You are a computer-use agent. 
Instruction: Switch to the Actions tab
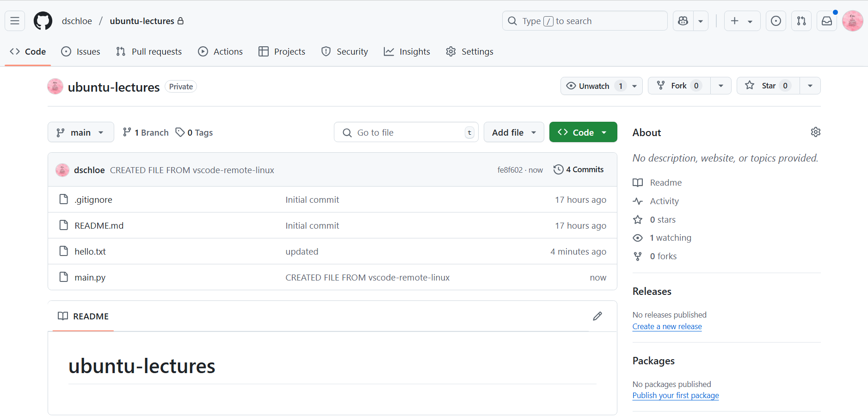coord(220,51)
